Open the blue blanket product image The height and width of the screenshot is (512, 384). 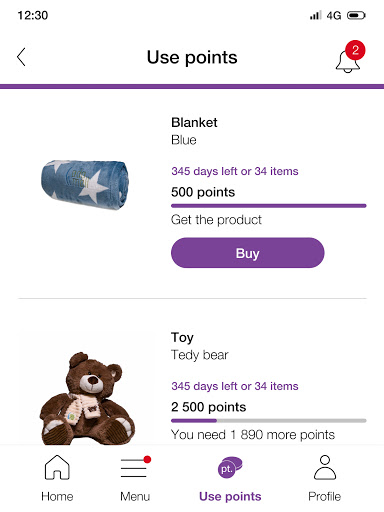coord(85,185)
